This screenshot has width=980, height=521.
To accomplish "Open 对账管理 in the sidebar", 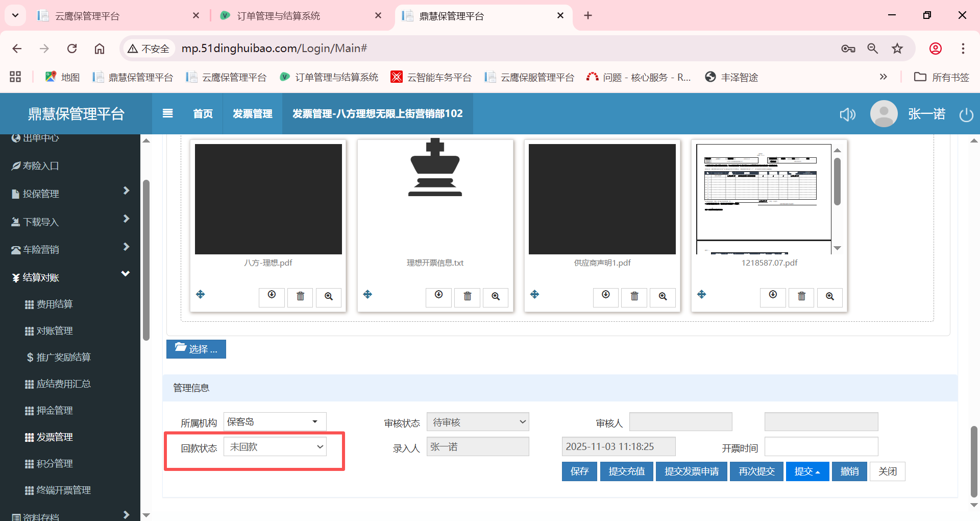I will pos(55,331).
